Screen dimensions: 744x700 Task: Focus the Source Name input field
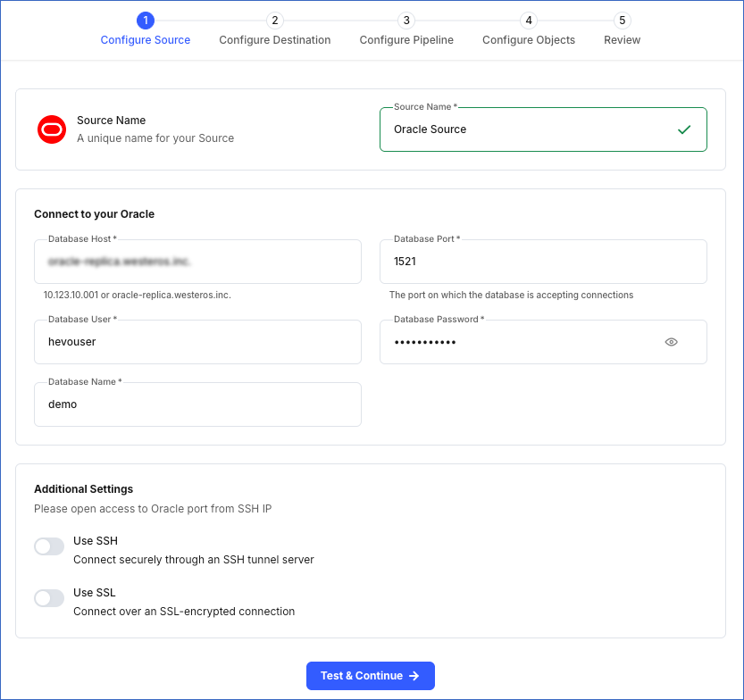(x=543, y=129)
